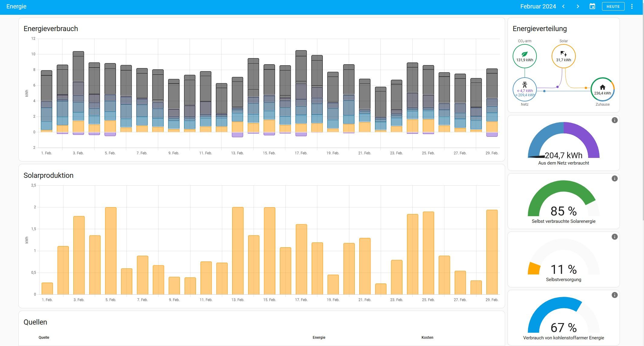Click the Zuhause home circle icon
The image size is (644, 346).
tap(602, 89)
